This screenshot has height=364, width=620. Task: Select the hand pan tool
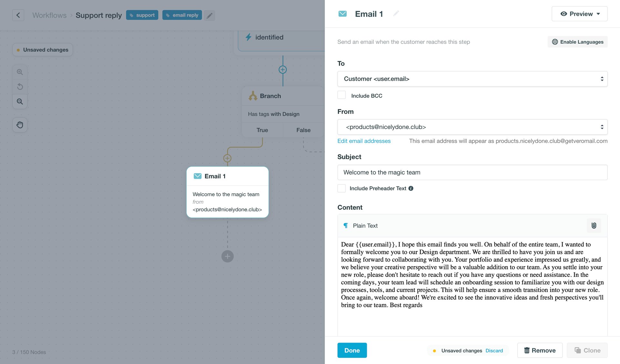[x=20, y=125]
